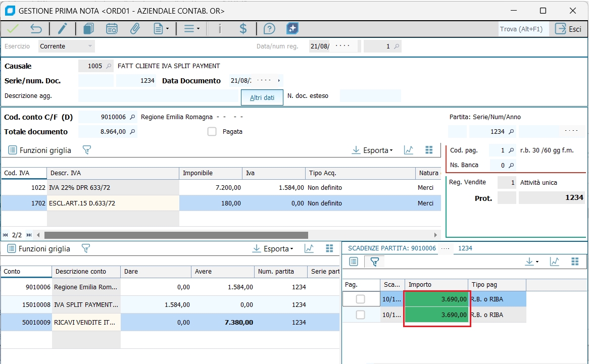Click the green 3.690,00 amount in first row
This screenshot has height=364, width=591.
click(x=437, y=299)
